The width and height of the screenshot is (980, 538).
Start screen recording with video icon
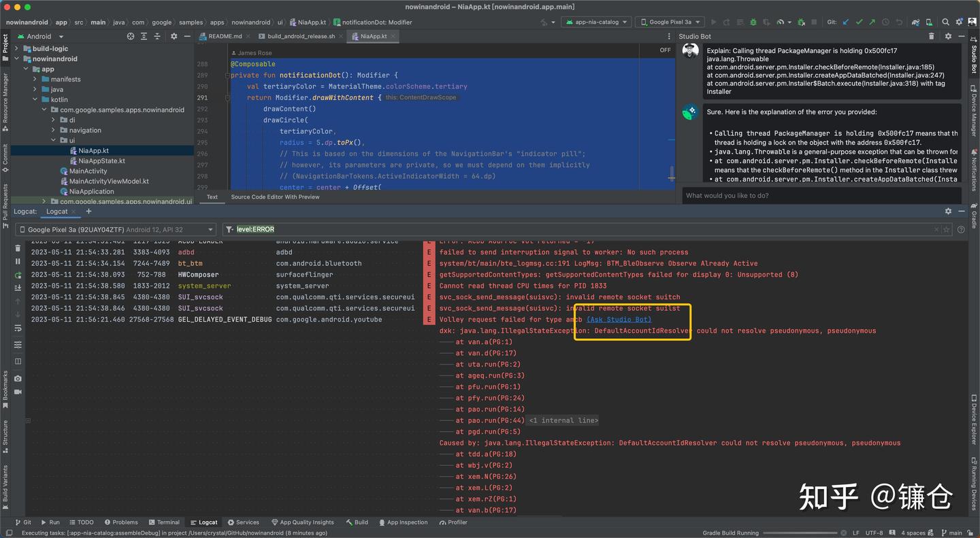[x=18, y=392]
